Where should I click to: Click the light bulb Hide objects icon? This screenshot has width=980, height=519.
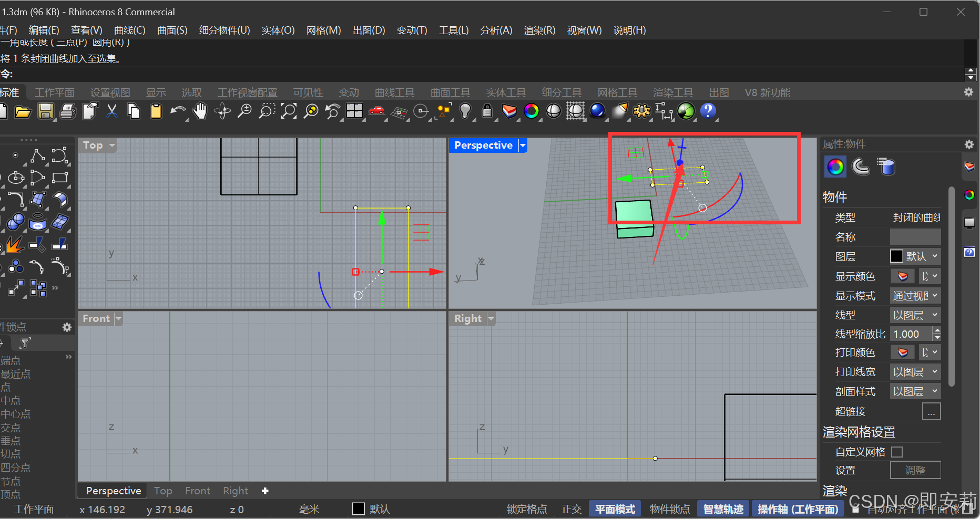pyautogui.click(x=465, y=111)
